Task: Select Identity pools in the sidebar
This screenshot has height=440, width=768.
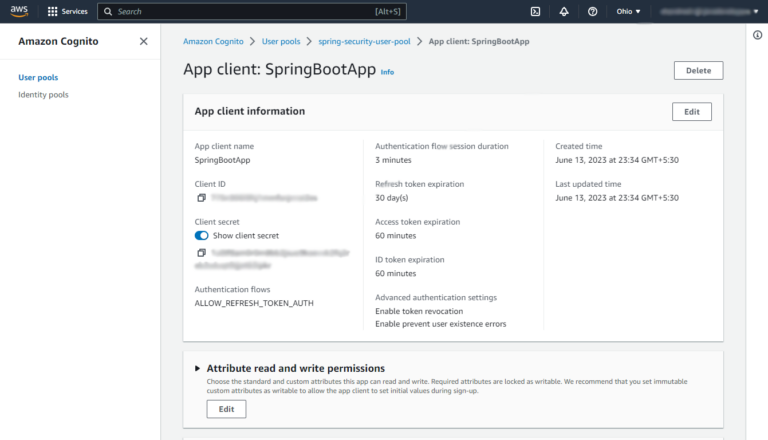Action: click(x=43, y=95)
